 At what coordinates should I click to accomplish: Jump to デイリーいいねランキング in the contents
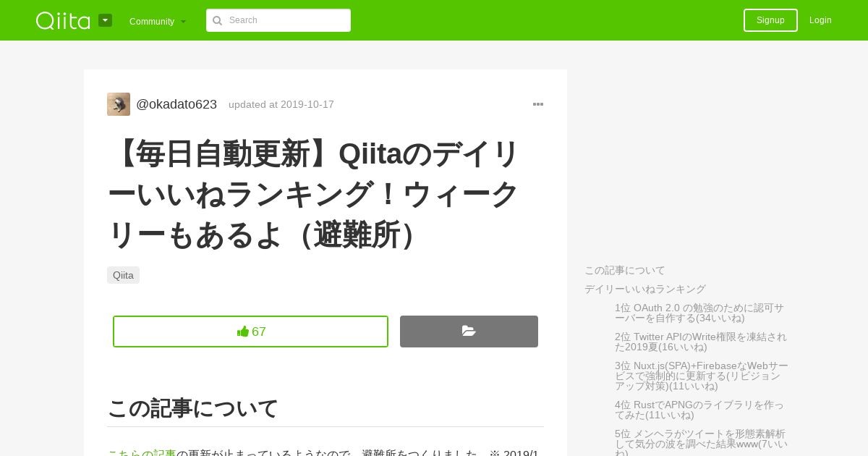(x=645, y=289)
